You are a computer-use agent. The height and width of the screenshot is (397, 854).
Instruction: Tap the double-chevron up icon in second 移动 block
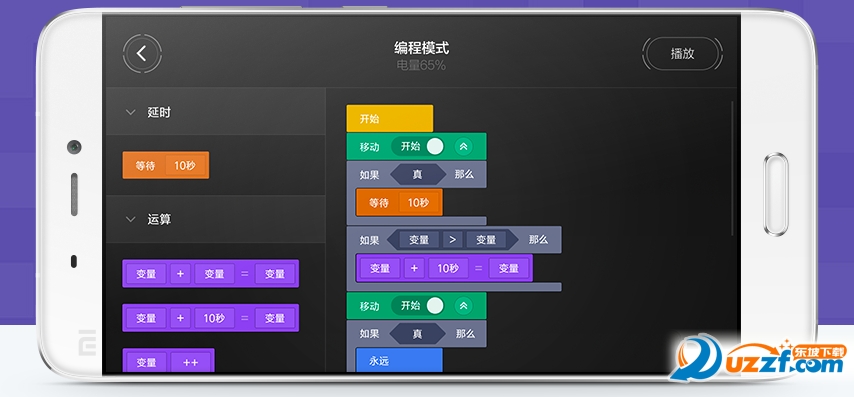pos(463,306)
